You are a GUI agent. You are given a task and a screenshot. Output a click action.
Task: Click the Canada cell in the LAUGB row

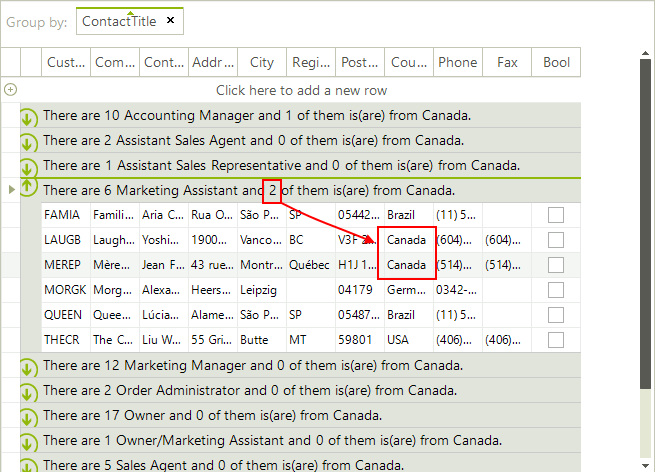[x=409, y=240]
